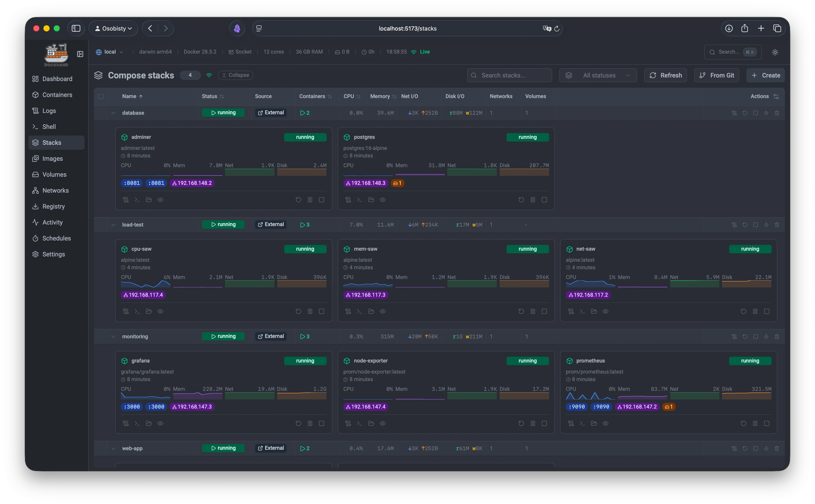This screenshot has height=504, width=815.
Task: Restart the adminer container
Action: [298, 200]
